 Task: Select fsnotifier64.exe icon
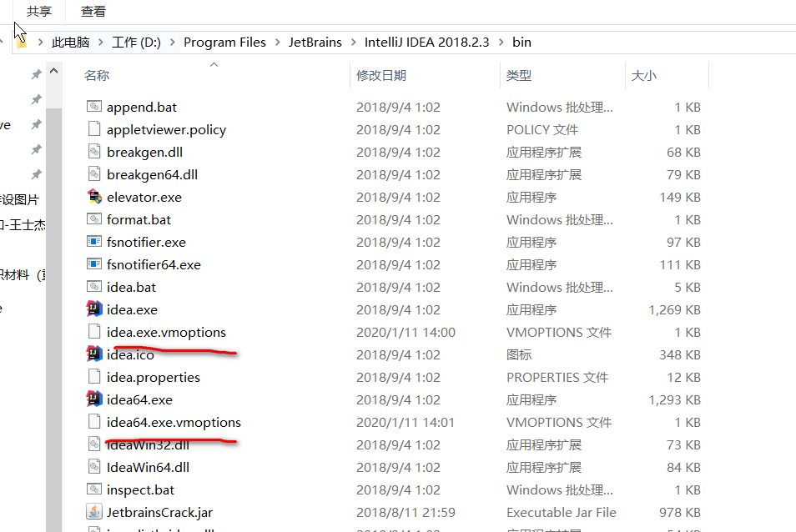pyautogui.click(x=94, y=263)
